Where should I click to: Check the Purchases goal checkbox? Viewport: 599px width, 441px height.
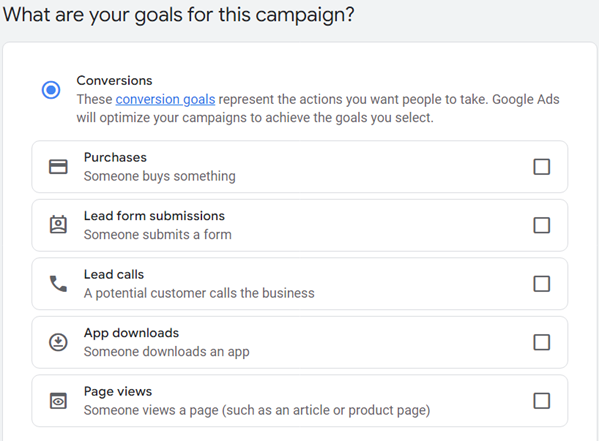541,167
